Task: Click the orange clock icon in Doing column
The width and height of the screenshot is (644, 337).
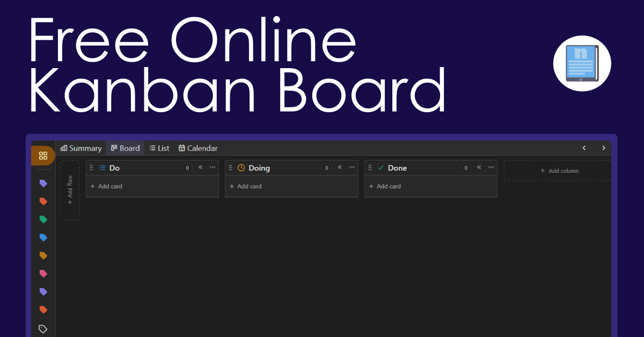Action: coord(241,168)
